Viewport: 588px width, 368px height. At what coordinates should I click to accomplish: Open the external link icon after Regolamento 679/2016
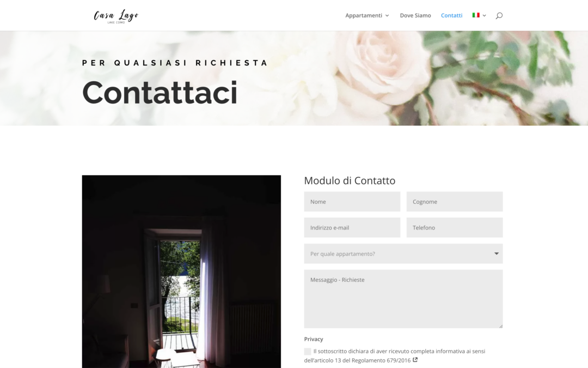[415, 360]
